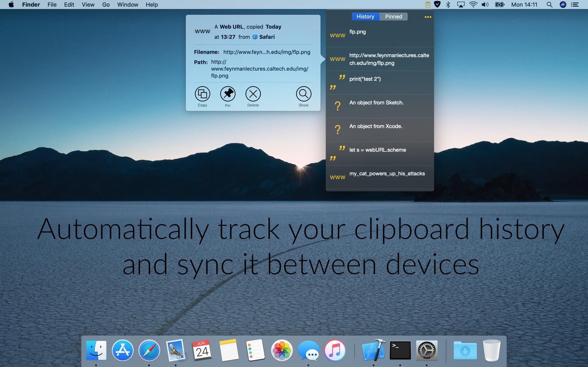Click the Siri icon in menu bar

pos(563,5)
